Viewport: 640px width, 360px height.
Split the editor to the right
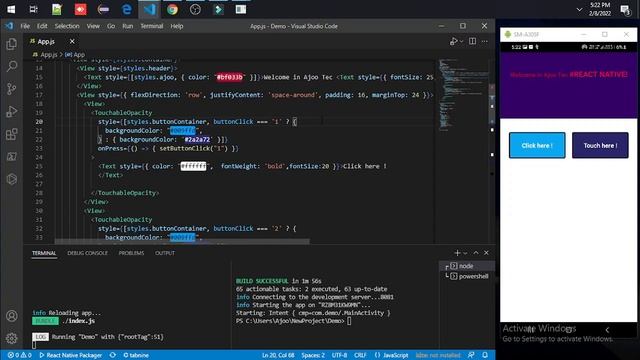tap(472, 41)
